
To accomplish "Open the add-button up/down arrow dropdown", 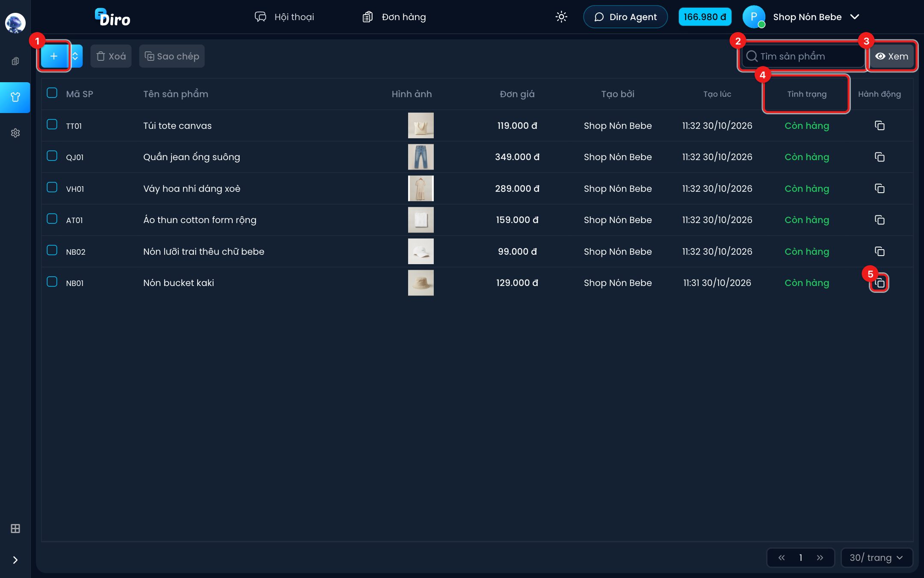I will 75,56.
